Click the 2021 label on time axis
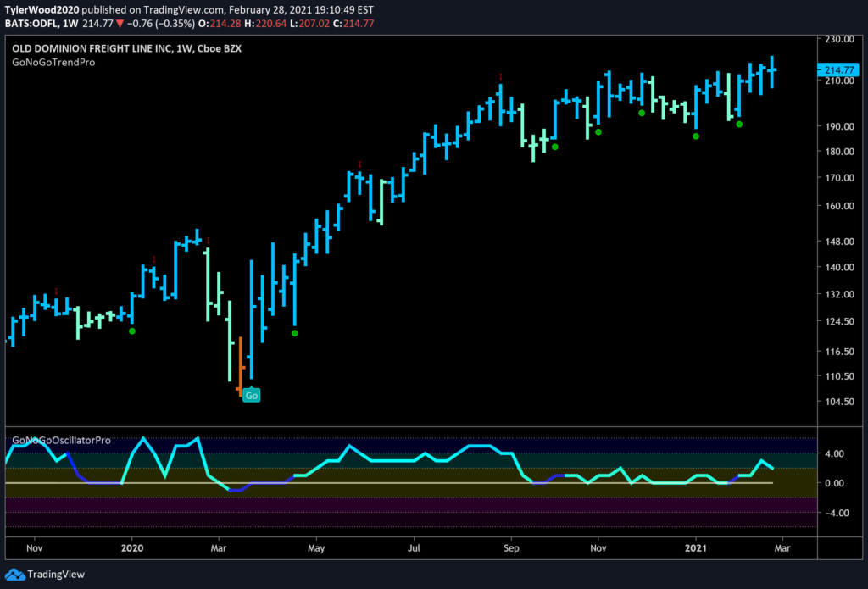Image resolution: width=868 pixels, height=589 pixels. point(696,547)
